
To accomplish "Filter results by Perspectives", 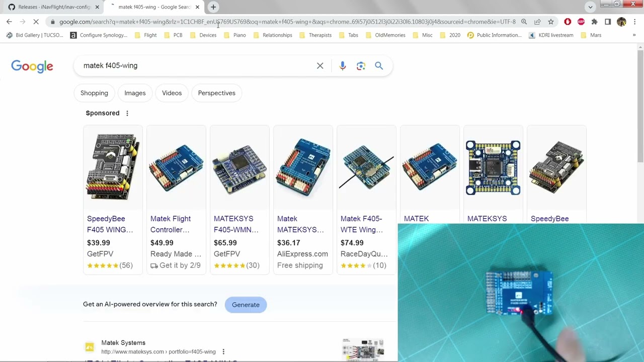I will 216,93.
